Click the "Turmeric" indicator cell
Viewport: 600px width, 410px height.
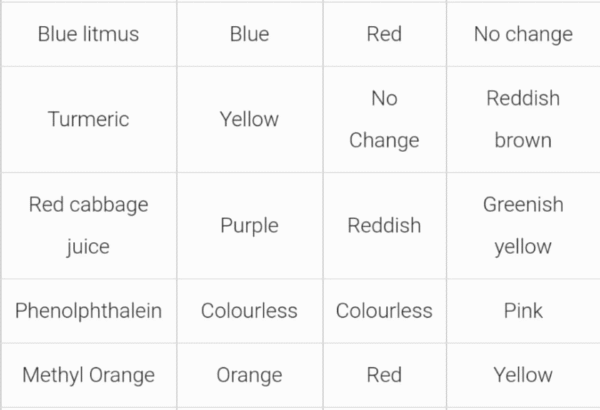coord(88,119)
